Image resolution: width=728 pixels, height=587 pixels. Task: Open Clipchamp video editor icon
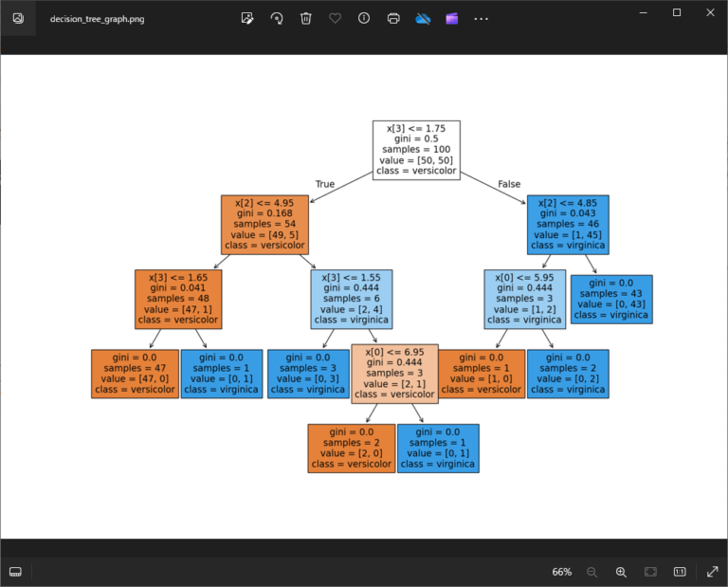pyautogui.click(x=452, y=18)
